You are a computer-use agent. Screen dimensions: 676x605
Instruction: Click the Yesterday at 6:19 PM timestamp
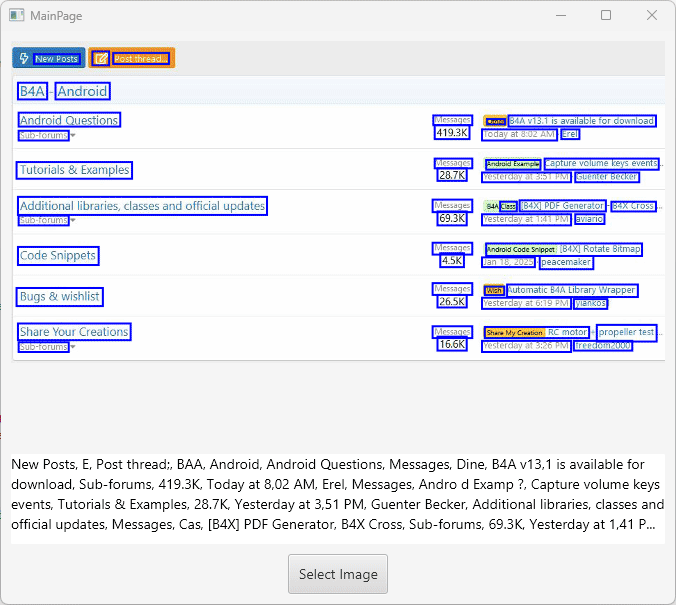526,304
